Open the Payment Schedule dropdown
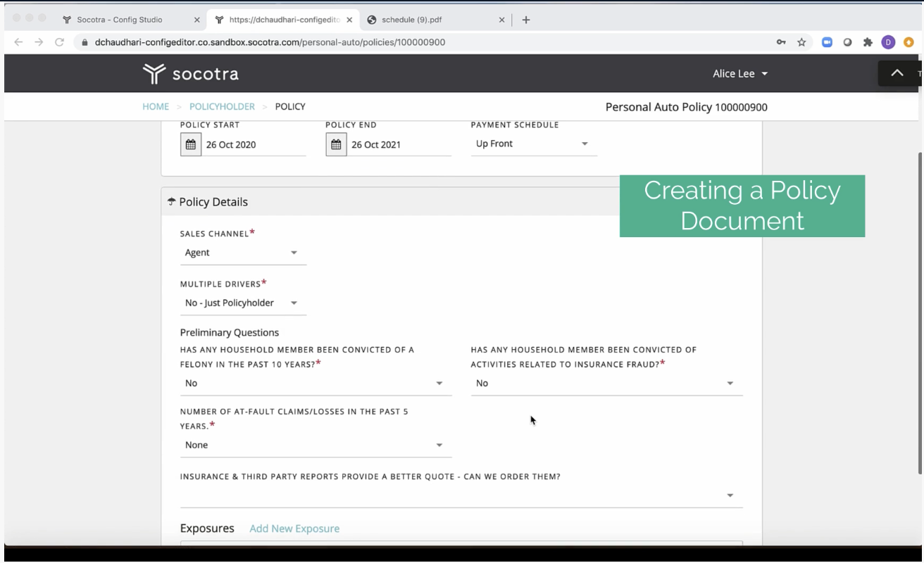This screenshot has width=924, height=563. (533, 144)
